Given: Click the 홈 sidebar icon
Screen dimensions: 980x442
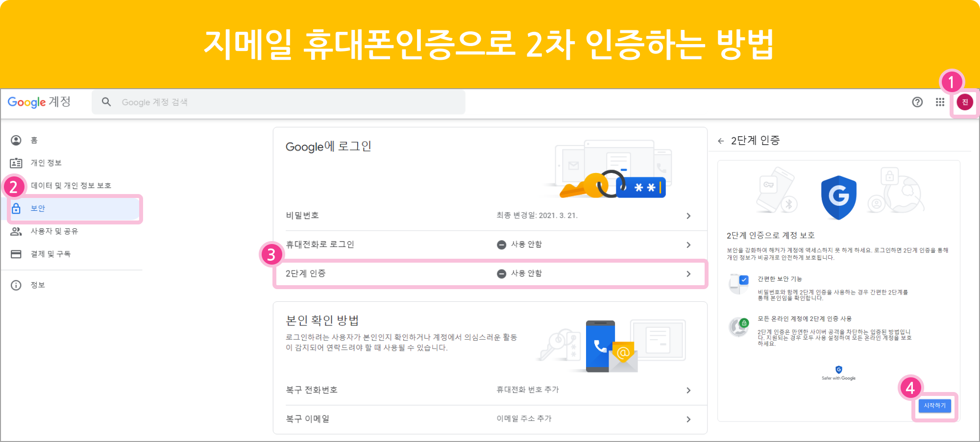Looking at the screenshot, I should click(16, 140).
